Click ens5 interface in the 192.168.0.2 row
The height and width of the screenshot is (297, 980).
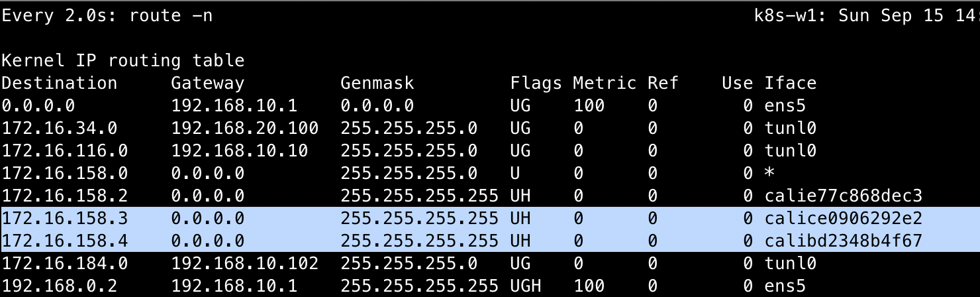click(785, 286)
